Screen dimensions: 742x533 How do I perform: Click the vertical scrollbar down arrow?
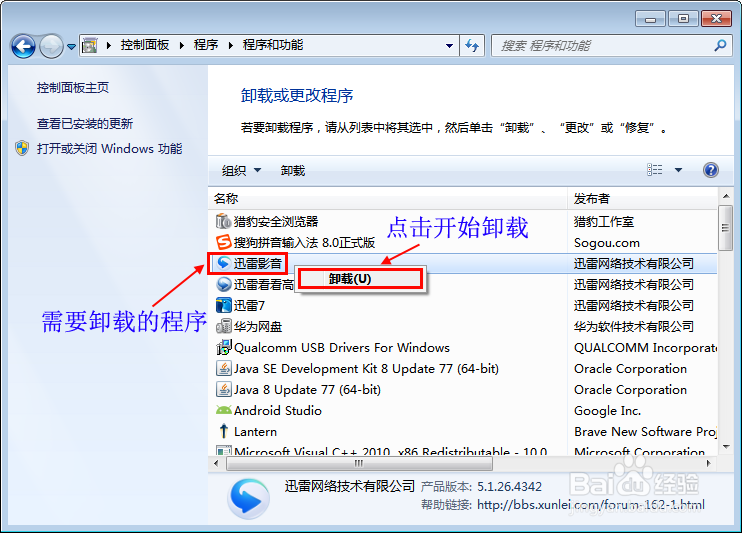[x=725, y=446]
